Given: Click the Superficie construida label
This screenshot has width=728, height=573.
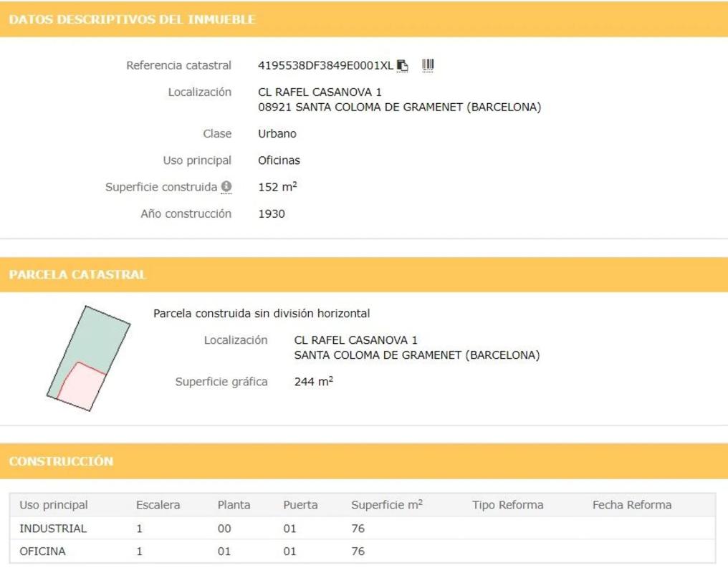Looking at the screenshot, I should (x=161, y=187).
